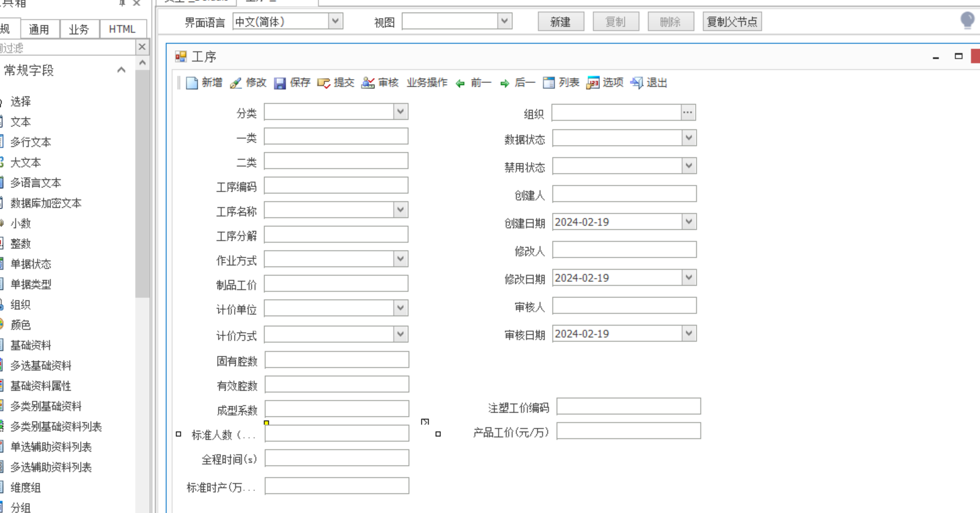Click the 审核 (Audit) toolbar icon
This screenshot has height=513, width=980.
tap(368, 83)
